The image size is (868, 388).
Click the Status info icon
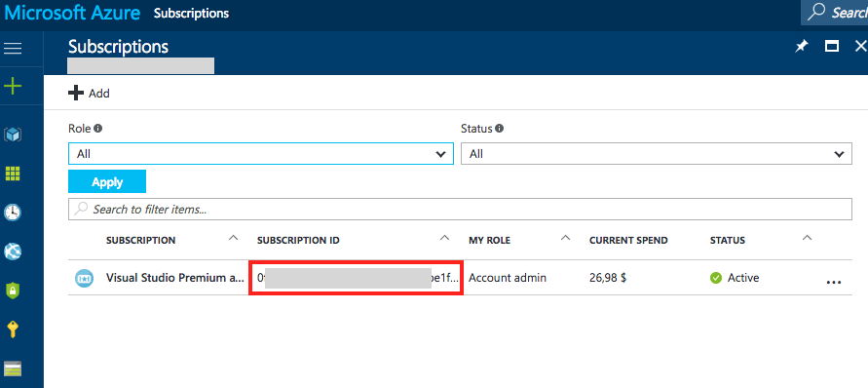(500, 129)
